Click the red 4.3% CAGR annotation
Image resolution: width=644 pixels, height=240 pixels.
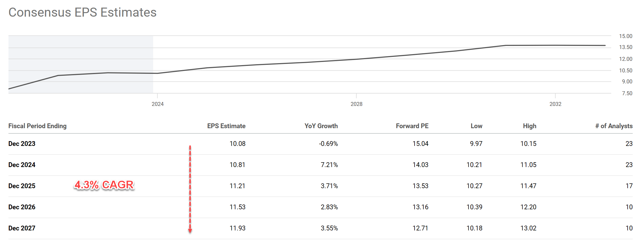pyautogui.click(x=104, y=185)
